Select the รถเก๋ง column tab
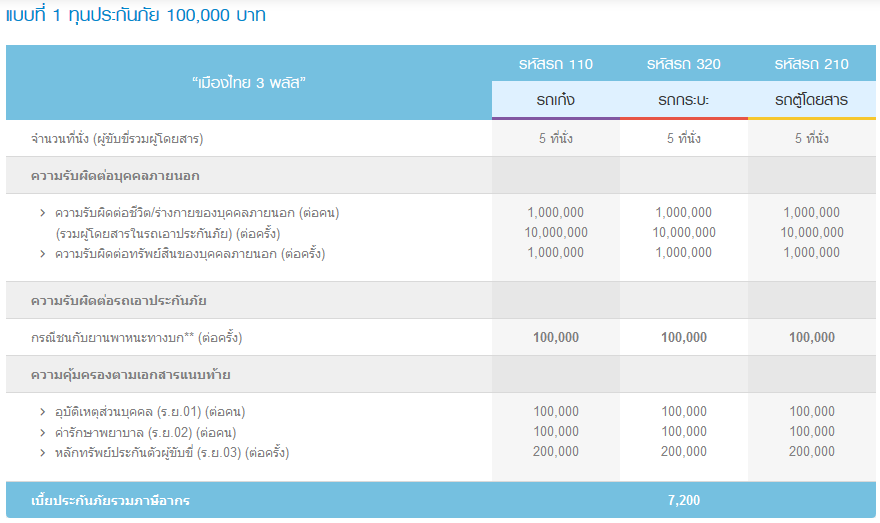This screenshot has width=880, height=523. [556, 100]
